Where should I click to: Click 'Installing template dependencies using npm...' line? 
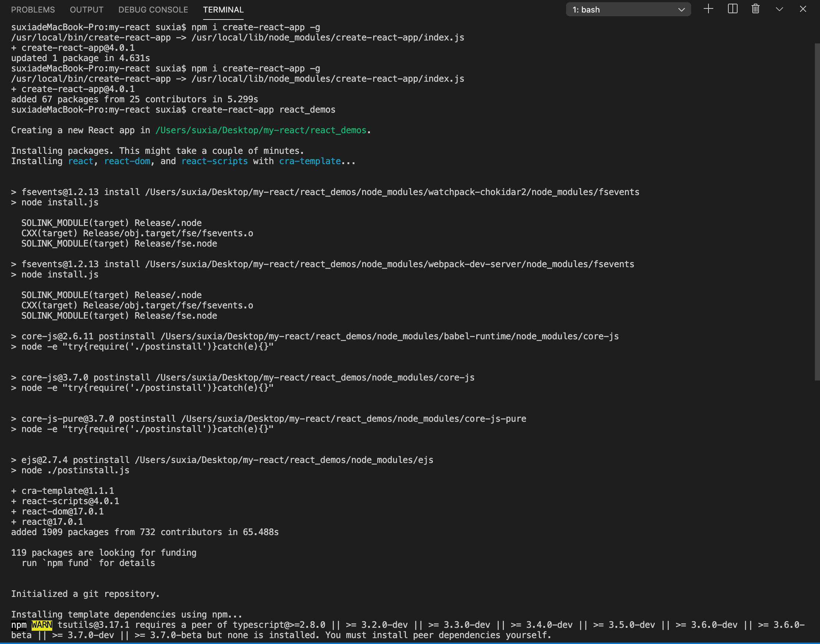pyautogui.click(x=127, y=615)
